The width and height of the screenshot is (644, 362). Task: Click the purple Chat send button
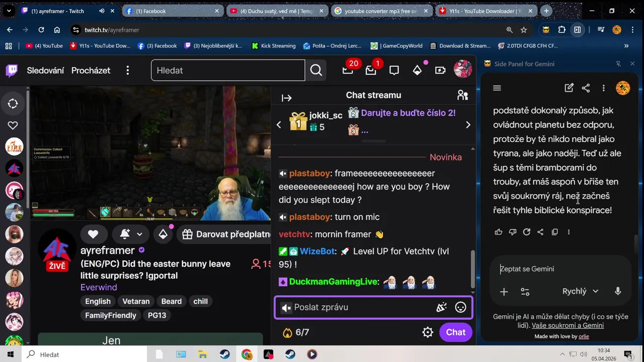click(x=455, y=332)
